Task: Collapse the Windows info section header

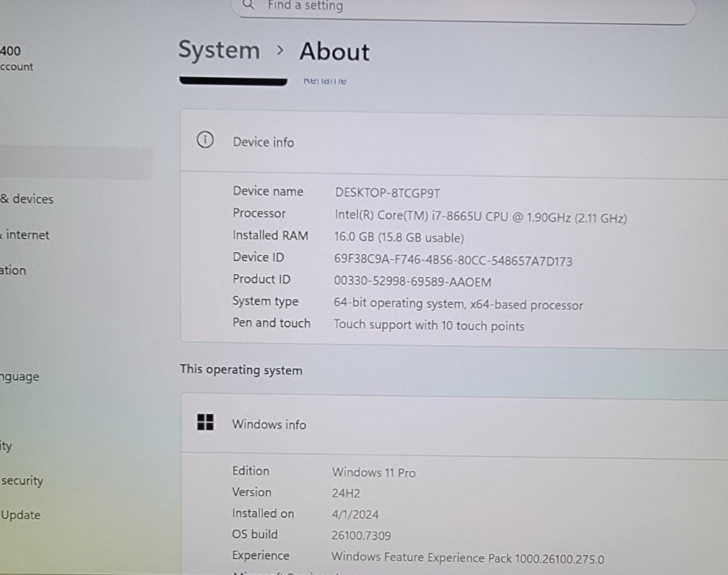Action: (454, 424)
